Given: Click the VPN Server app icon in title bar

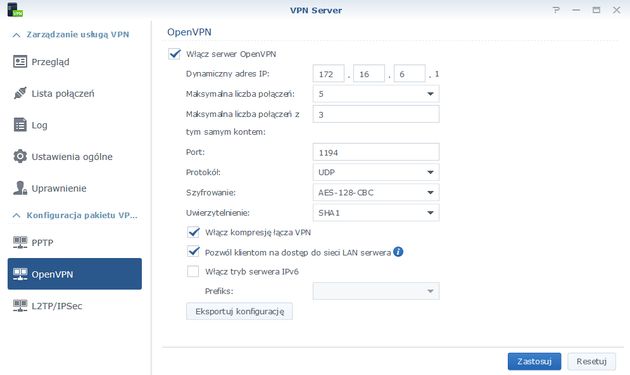Looking at the screenshot, I should (x=15, y=10).
